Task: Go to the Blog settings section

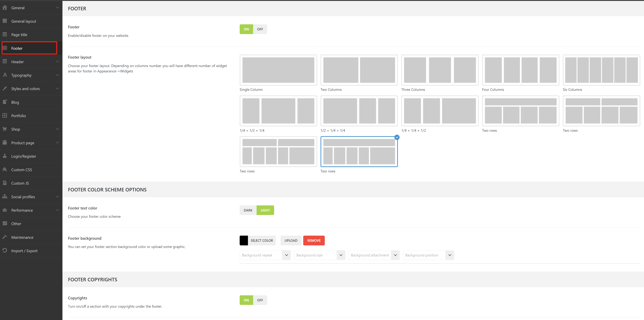Action: click(x=15, y=102)
